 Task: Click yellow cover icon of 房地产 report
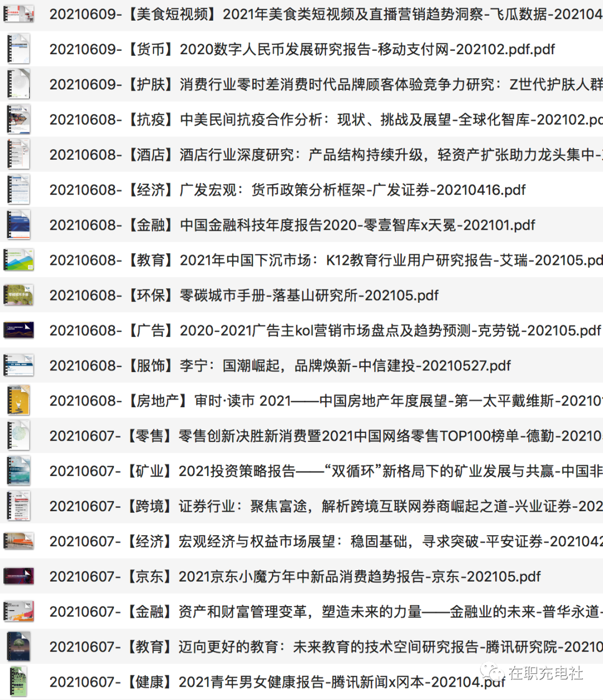(x=18, y=401)
